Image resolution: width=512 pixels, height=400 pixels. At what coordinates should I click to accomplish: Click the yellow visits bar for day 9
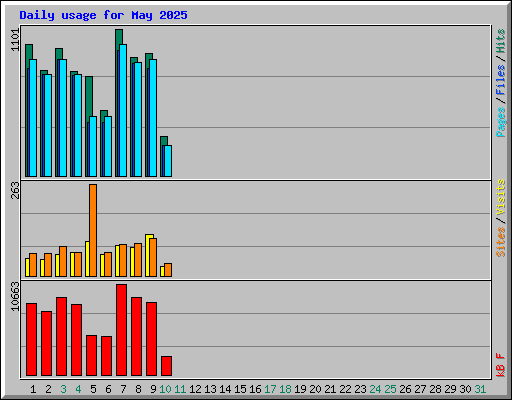pos(147,255)
